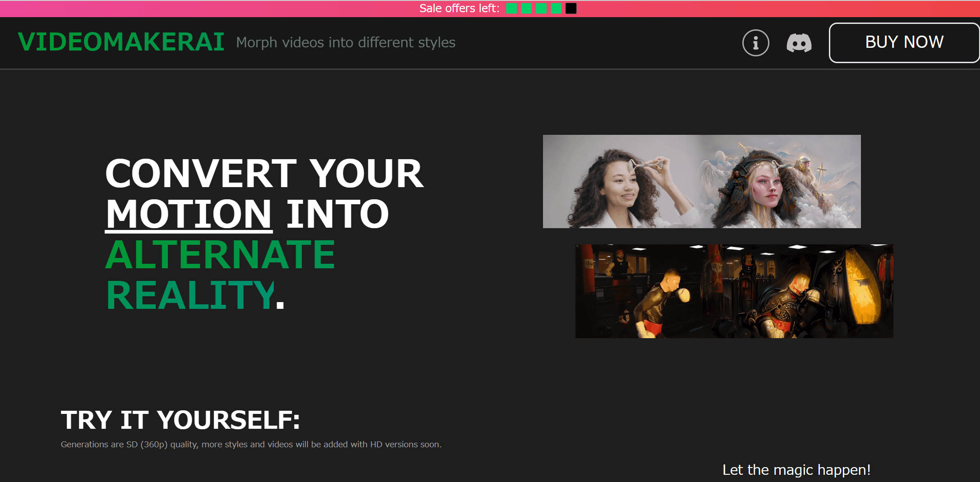Click the 'ALTERNATE' green headline word
Viewport: 980px width, 482px height.
click(221, 255)
